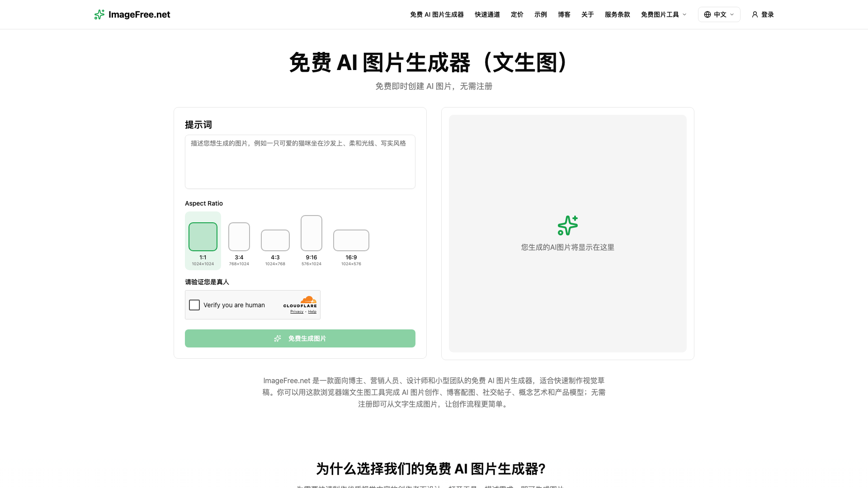Viewport: 868px width, 488px height.
Task: Click the 请验证您是真人 label
Action: point(207,282)
